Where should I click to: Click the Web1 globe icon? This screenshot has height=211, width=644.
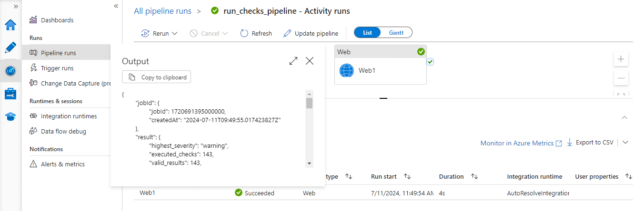[x=347, y=70]
